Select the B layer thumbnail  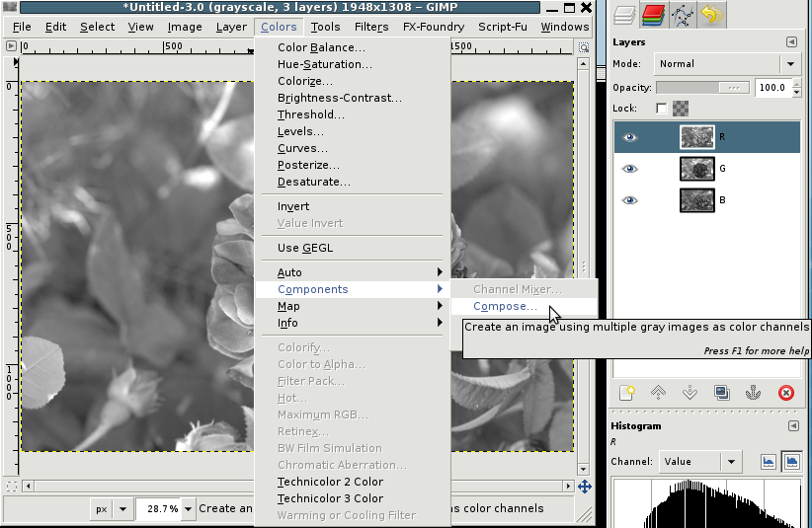pyautogui.click(x=697, y=200)
